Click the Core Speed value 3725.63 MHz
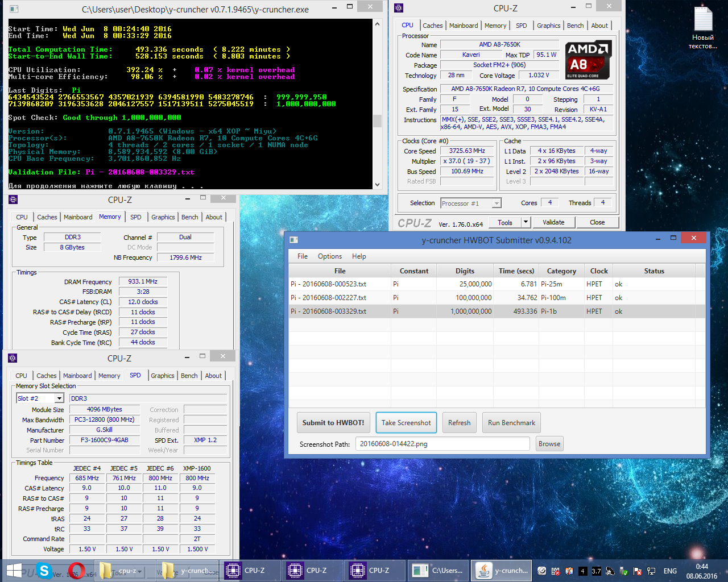The height and width of the screenshot is (582, 728). pos(468,151)
